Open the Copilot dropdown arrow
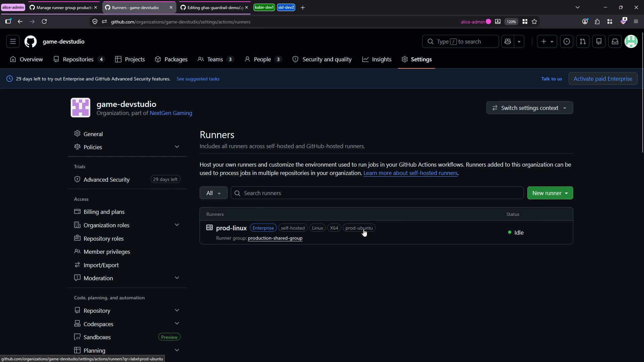The height and width of the screenshot is (362, 644). (519, 42)
